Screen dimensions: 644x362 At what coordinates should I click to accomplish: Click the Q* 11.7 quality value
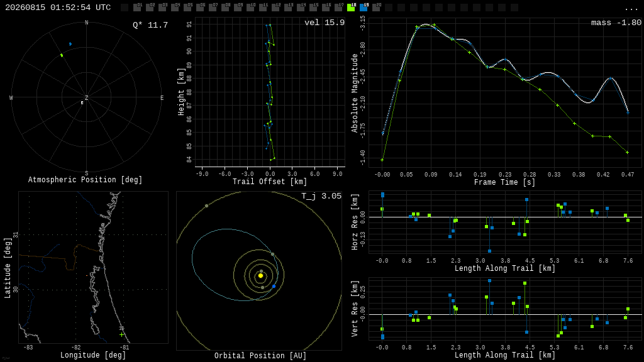[x=150, y=25]
